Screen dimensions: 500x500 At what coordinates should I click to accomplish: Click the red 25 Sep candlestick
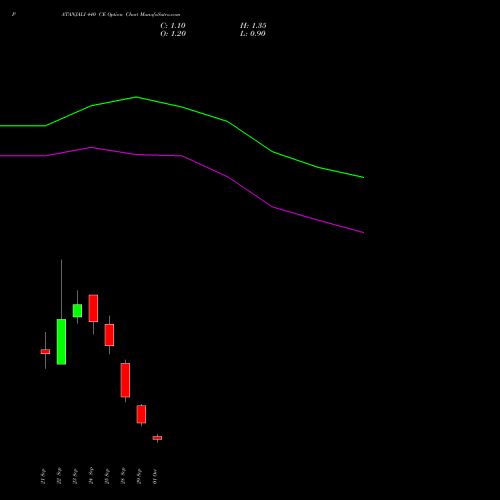(x=109, y=335)
